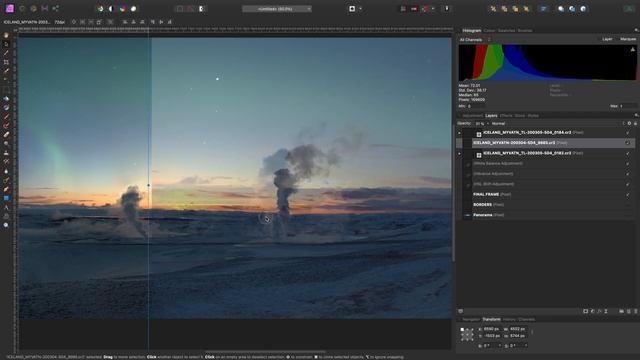The width and height of the screenshot is (640, 360).
Task: Toggle visibility of HSL Shift Adjustment layer
Action: pos(628,184)
